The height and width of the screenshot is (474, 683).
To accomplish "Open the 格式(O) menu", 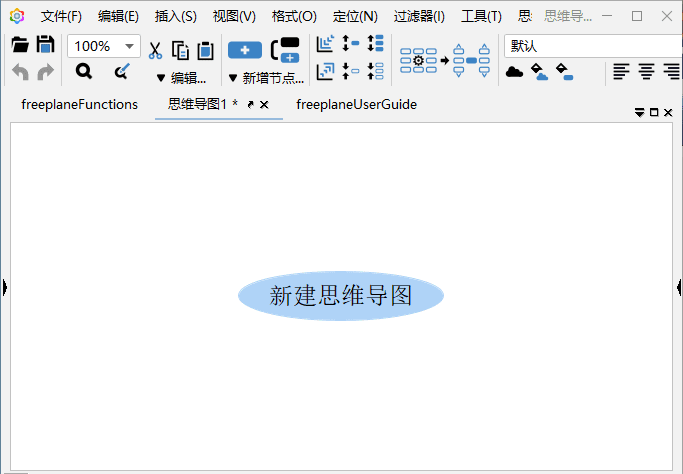I will 294,17.
